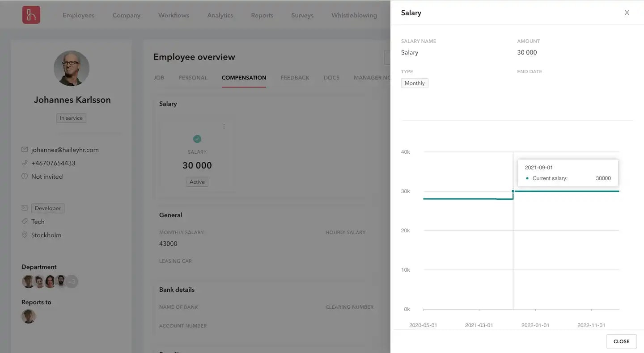Open the three-dot menu on salary card

pyautogui.click(x=224, y=126)
